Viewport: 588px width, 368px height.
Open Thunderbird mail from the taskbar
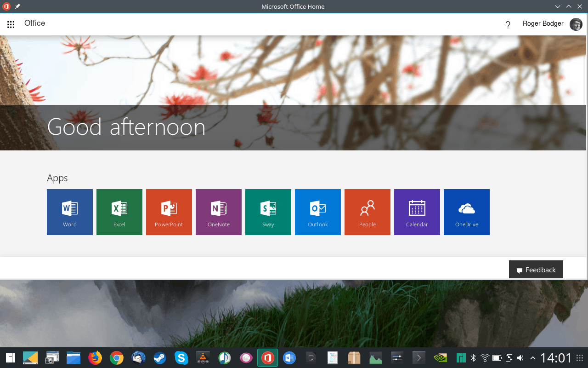click(138, 358)
